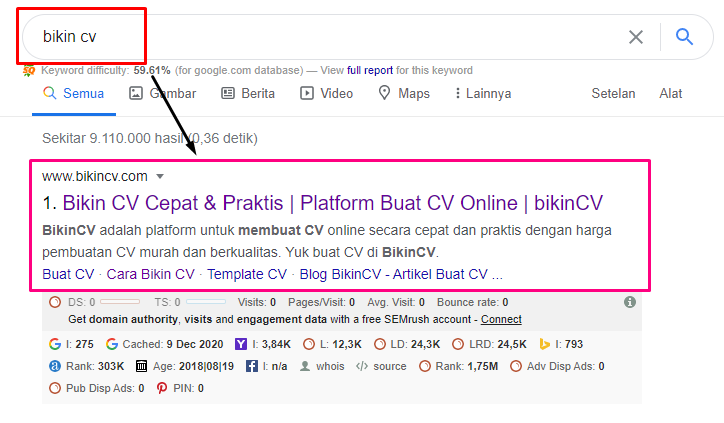Screen dimensions: 724x423
Task: Click the SEMrush DS circle icon
Action: [x=55, y=302]
